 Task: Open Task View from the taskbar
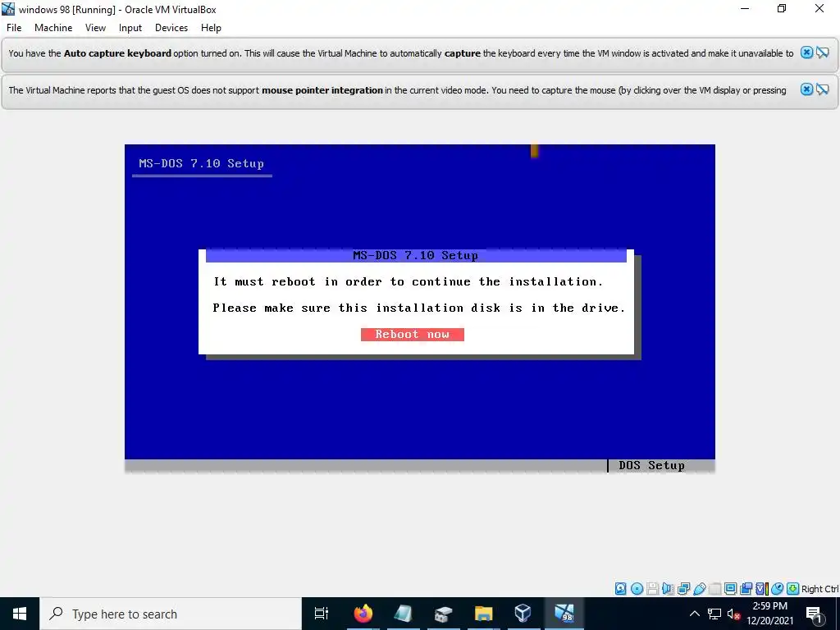tap(322, 614)
